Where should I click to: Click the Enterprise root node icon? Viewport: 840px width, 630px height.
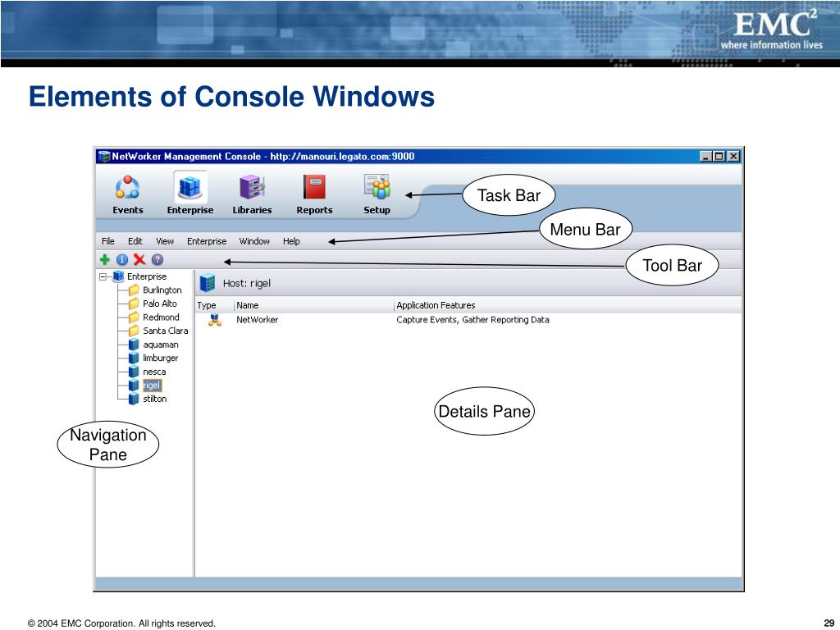118,276
